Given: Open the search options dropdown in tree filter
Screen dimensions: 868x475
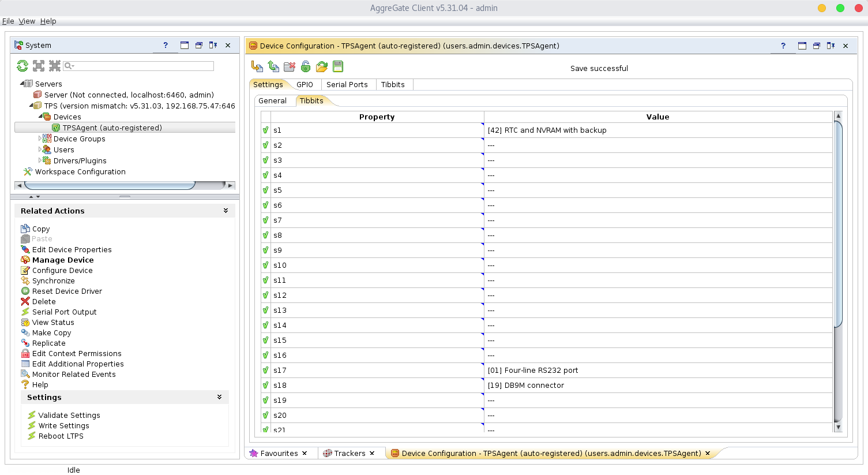Looking at the screenshot, I should (70, 66).
